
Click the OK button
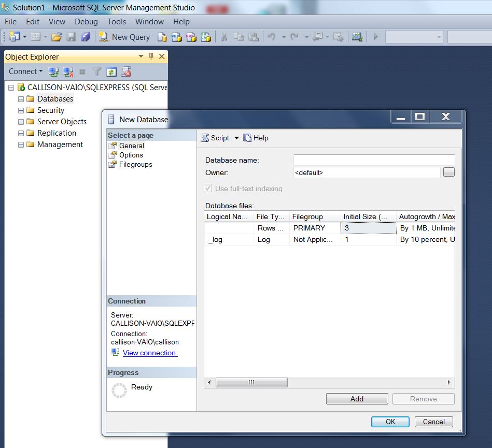pos(390,422)
